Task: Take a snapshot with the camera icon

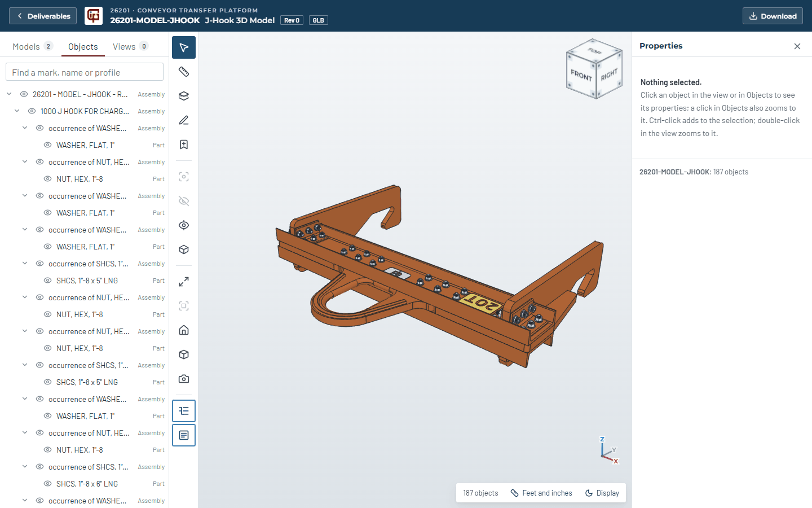Action: coord(184,379)
